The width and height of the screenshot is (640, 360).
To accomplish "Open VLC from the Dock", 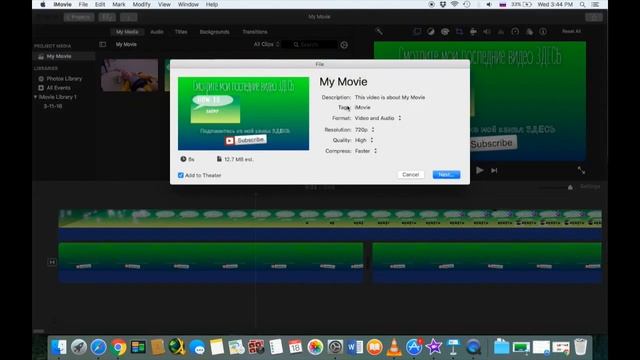I will click(x=394, y=347).
